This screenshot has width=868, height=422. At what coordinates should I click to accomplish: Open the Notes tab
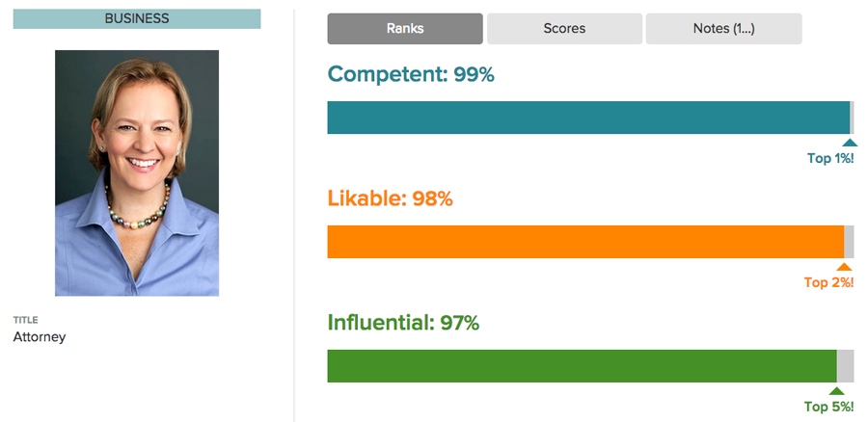tap(724, 29)
